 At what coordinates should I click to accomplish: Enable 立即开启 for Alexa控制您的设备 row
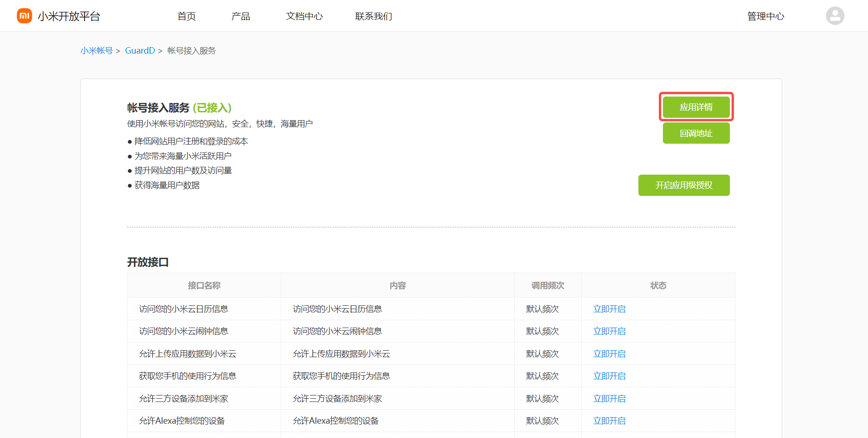coord(609,421)
